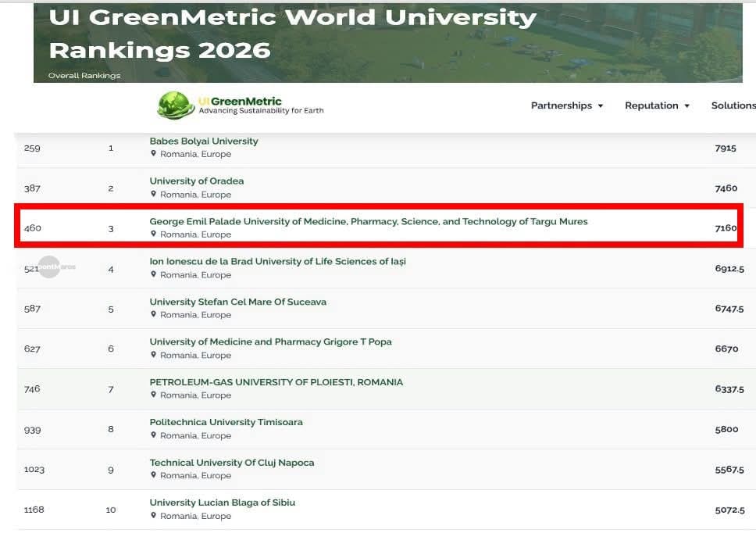The width and height of the screenshot is (756, 533).
Task: Select world rank 587
Action: coord(32,309)
